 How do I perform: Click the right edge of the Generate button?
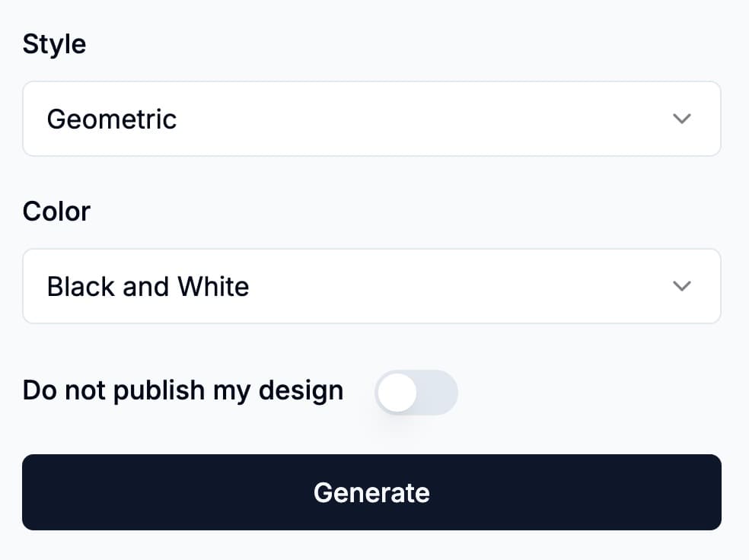click(x=708, y=492)
